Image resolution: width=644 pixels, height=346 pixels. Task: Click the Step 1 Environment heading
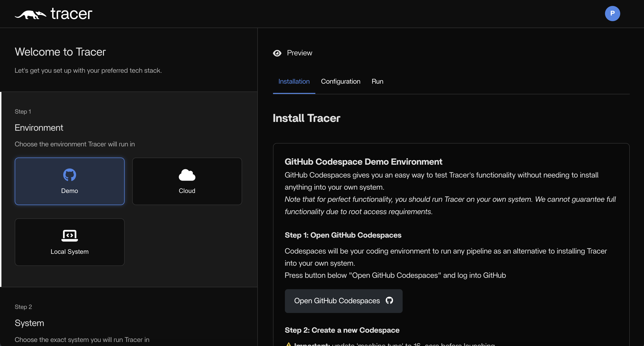[x=39, y=128]
